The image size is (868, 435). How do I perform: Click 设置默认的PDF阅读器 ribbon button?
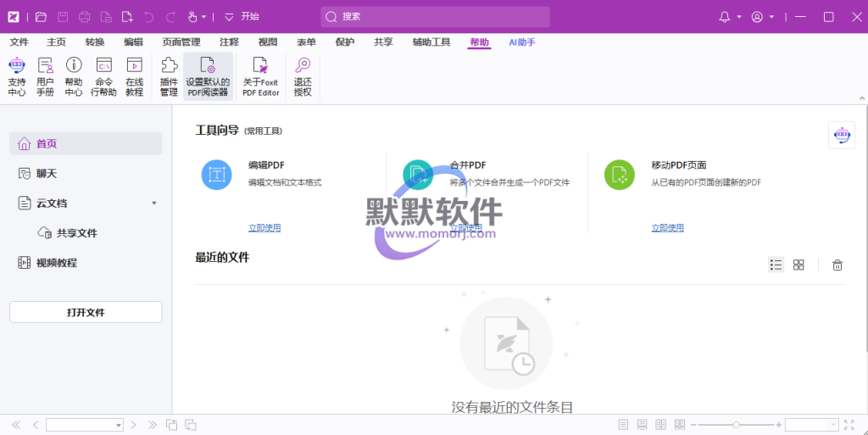(208, 76)
